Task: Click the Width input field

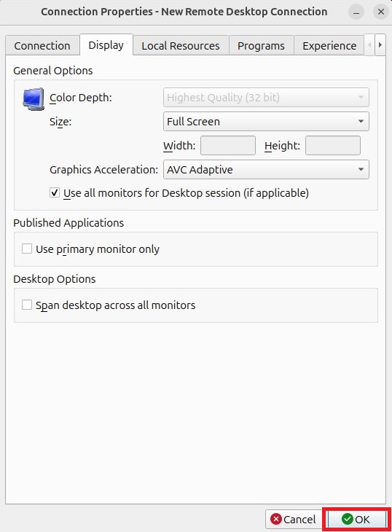Action: click(228, 146)
